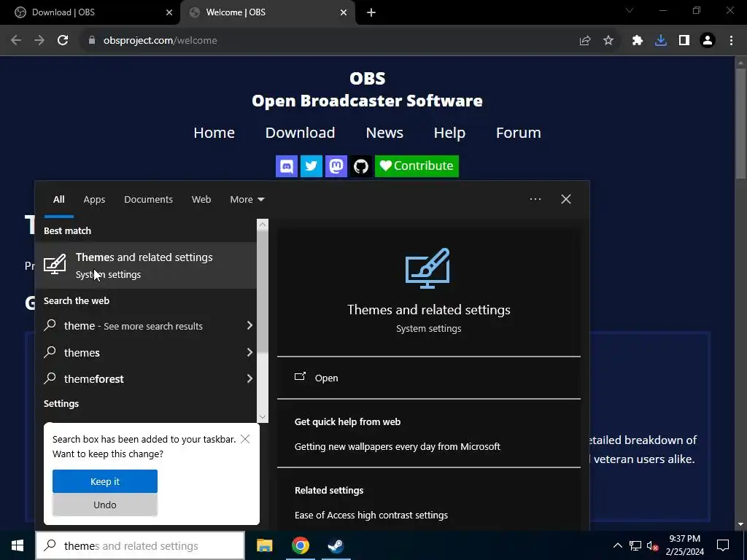Dismiss the search box notification
This screenshot has width=747, height=560.
[x=245, y=439]
